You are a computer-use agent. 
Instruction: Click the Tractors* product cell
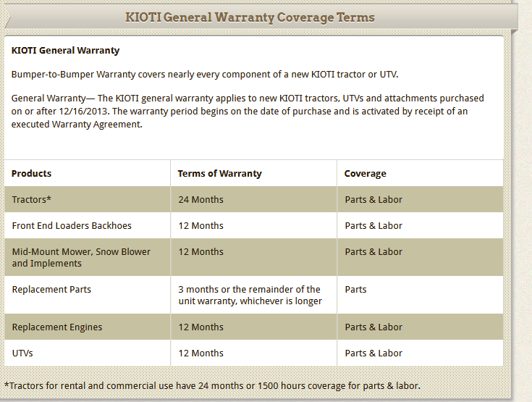pyautogui.click(x=32, y=200)
